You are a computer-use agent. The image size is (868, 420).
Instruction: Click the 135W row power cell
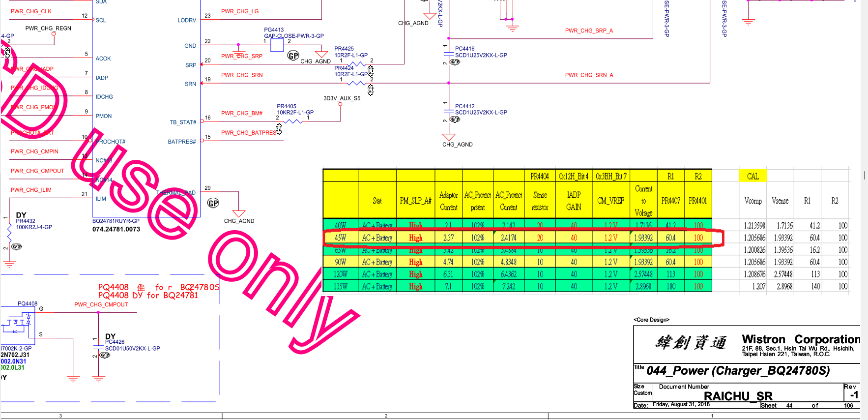pos(340,286)
